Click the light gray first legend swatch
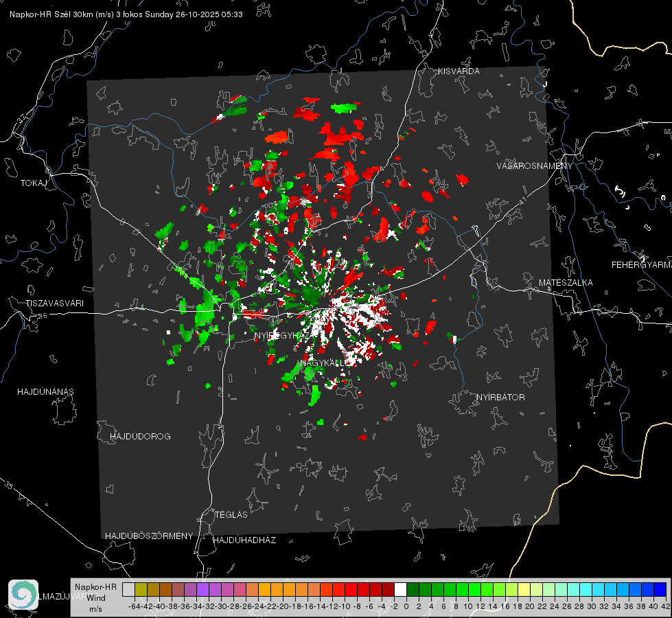This screenshot has width=672, height=618. pos(128,589)
